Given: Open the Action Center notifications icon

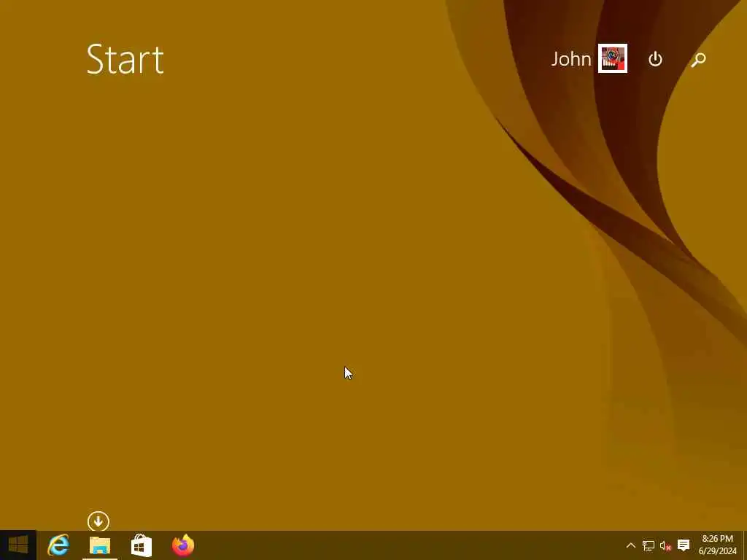Looking at the screenshot, I should tap(684, 545).
